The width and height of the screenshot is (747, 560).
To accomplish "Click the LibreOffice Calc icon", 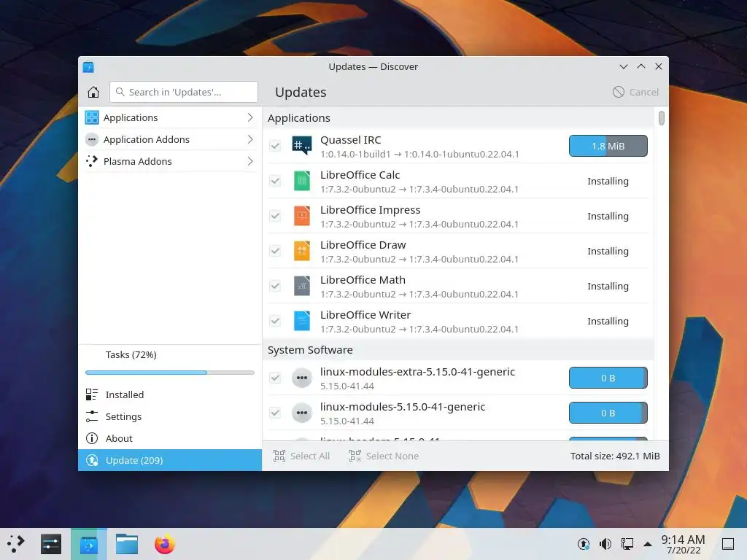I will [x=301, y=181].
